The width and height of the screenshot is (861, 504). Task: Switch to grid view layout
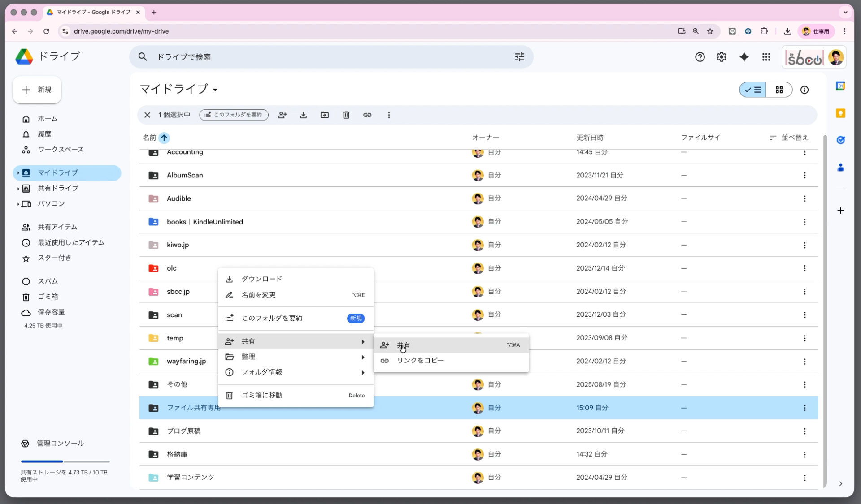point(780,90)
